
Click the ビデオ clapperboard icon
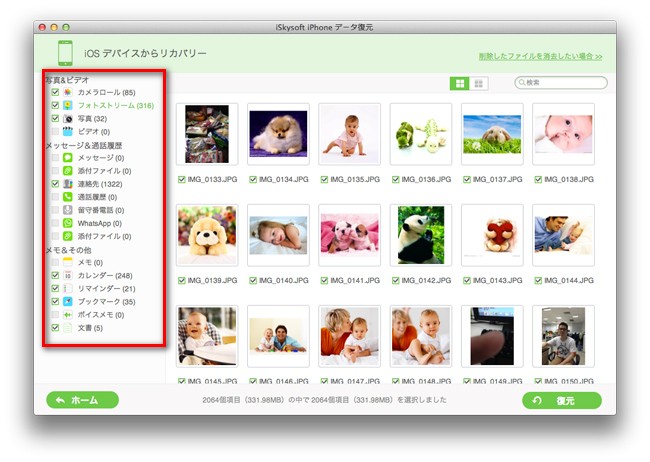pos(68,131)
